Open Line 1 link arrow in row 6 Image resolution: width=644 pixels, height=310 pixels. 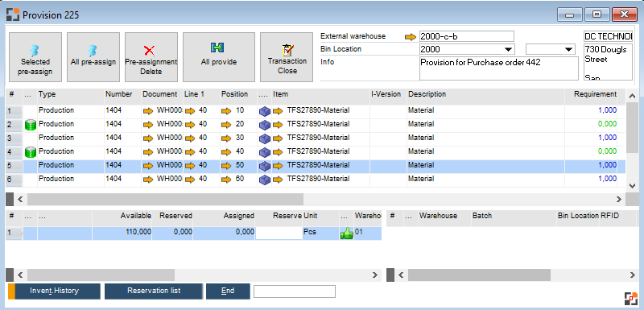190,180
